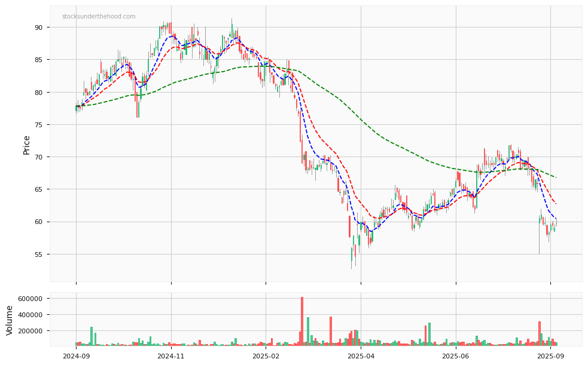Viewport: 588px width, 365px height.
Task: Click the "Volume" y-axis label
Action: (10, 320)
